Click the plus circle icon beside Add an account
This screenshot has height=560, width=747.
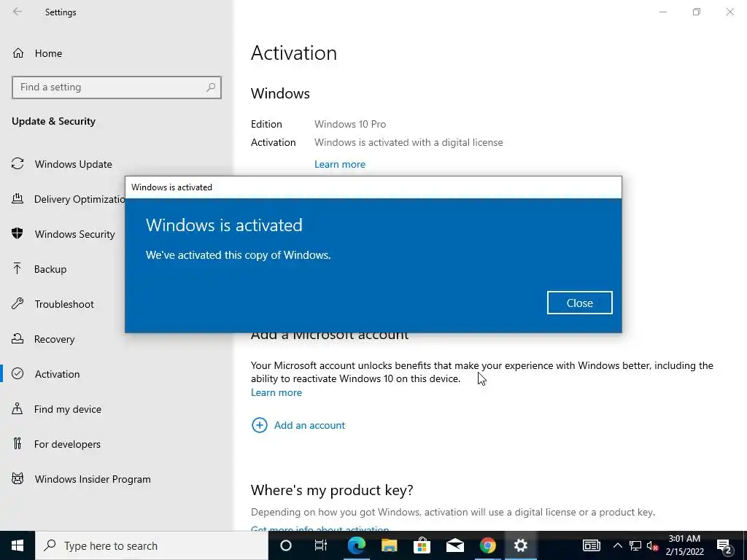coord(259,425)
